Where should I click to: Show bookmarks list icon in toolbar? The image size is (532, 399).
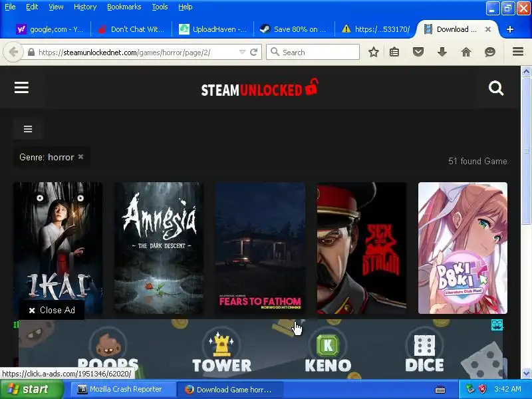coord(394,53)
